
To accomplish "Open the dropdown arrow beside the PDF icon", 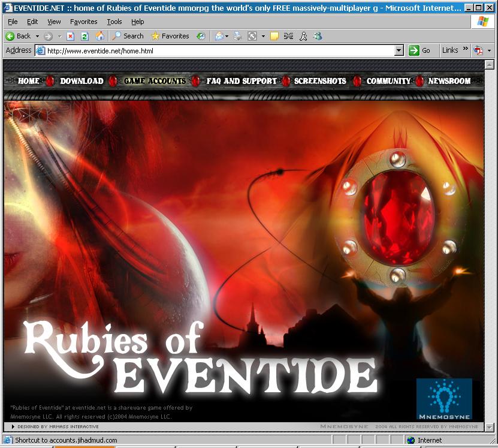I will (489, 50).
